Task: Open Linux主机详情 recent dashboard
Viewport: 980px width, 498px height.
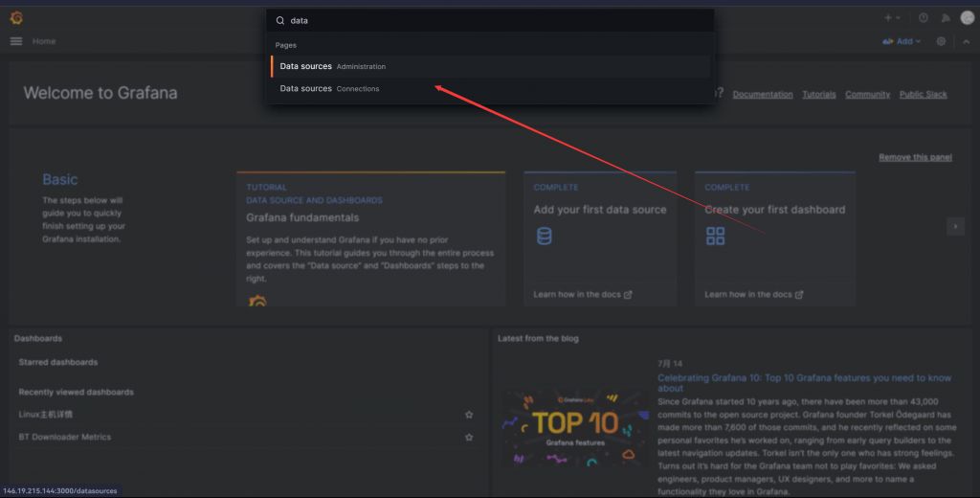Action: tap(46, 414)
